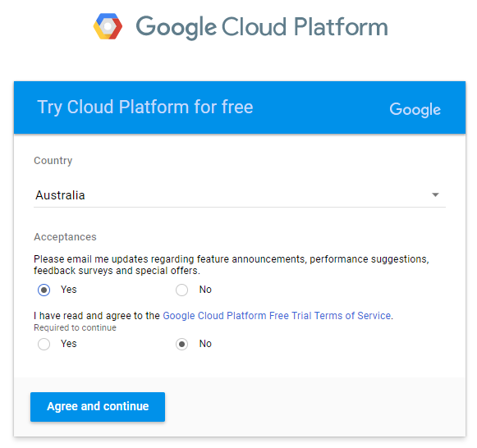
Task: Click the Google logo in blue header
Action: 415,109
